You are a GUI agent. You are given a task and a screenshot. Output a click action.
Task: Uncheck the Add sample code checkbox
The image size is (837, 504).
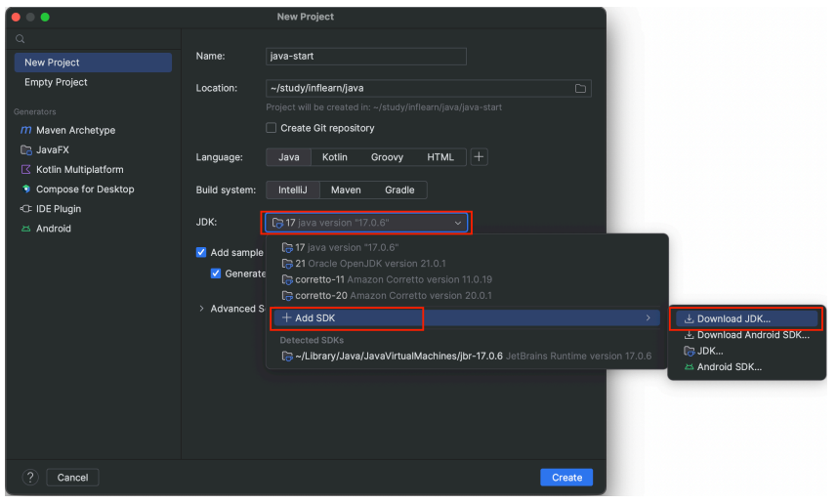(x=201, y=253)
